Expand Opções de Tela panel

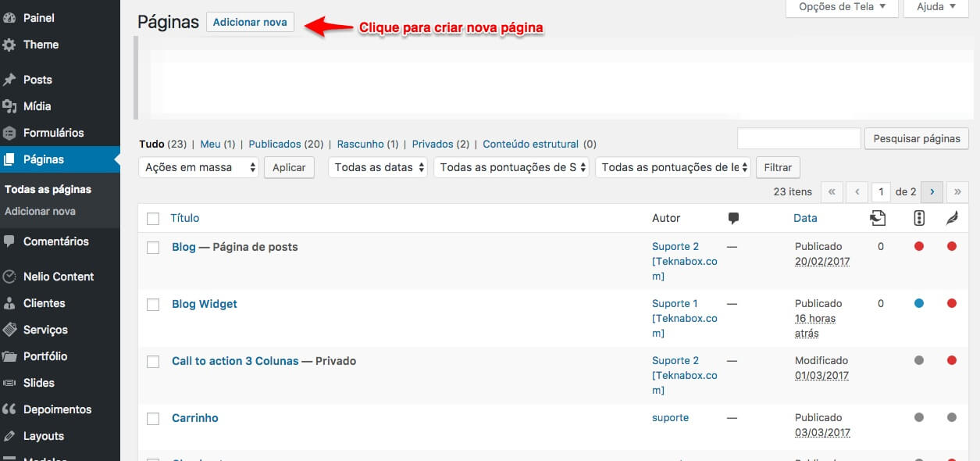[x=842, y=7]
